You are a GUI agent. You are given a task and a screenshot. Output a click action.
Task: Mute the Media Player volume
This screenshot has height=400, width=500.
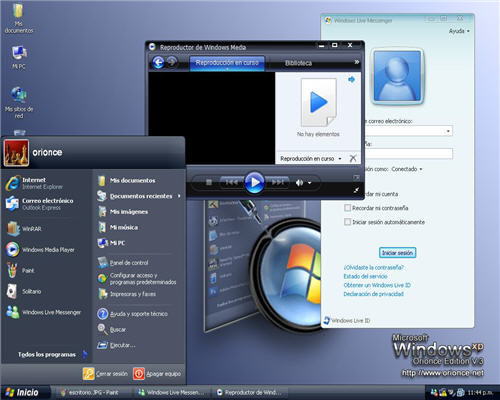pos(299,182)
